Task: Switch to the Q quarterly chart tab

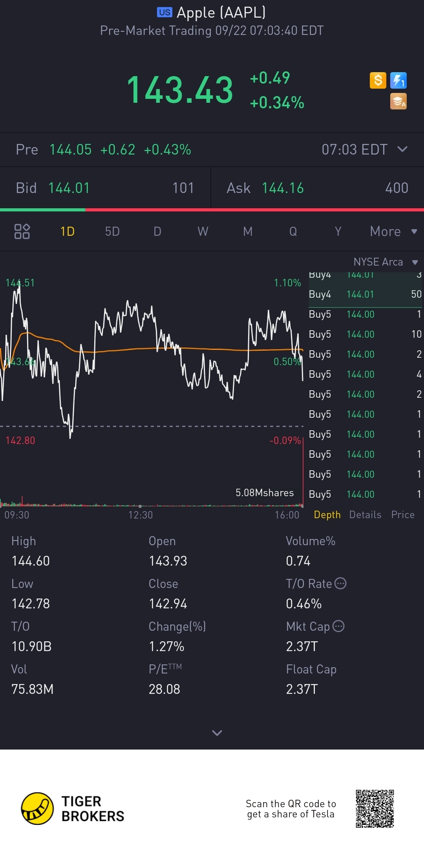Action: click(293, 231)
